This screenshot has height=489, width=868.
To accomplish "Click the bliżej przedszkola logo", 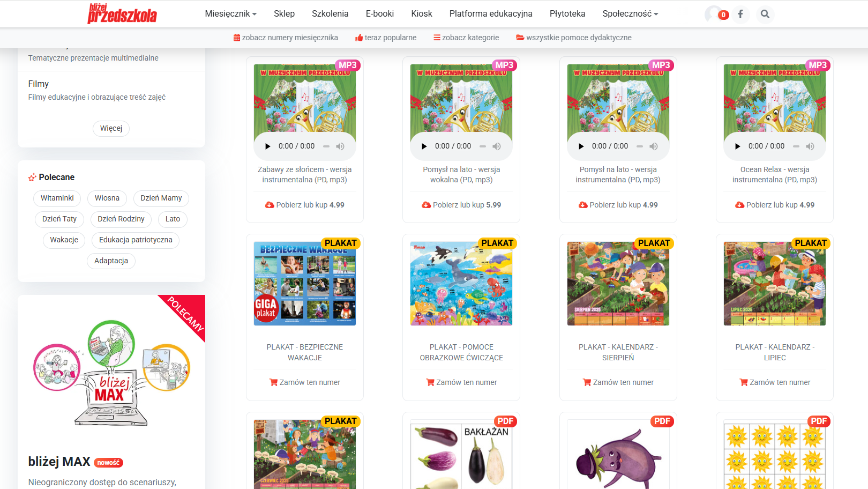I will pos(122,13).
